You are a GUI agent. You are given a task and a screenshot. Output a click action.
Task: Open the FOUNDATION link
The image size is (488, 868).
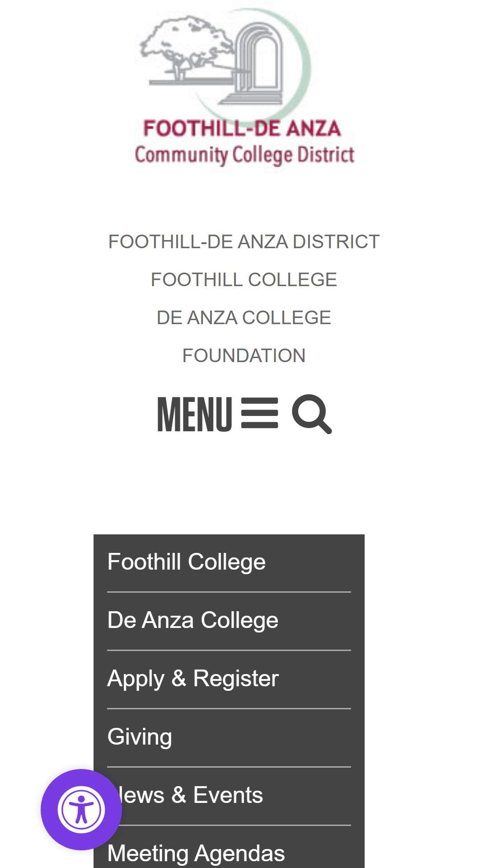244,355
